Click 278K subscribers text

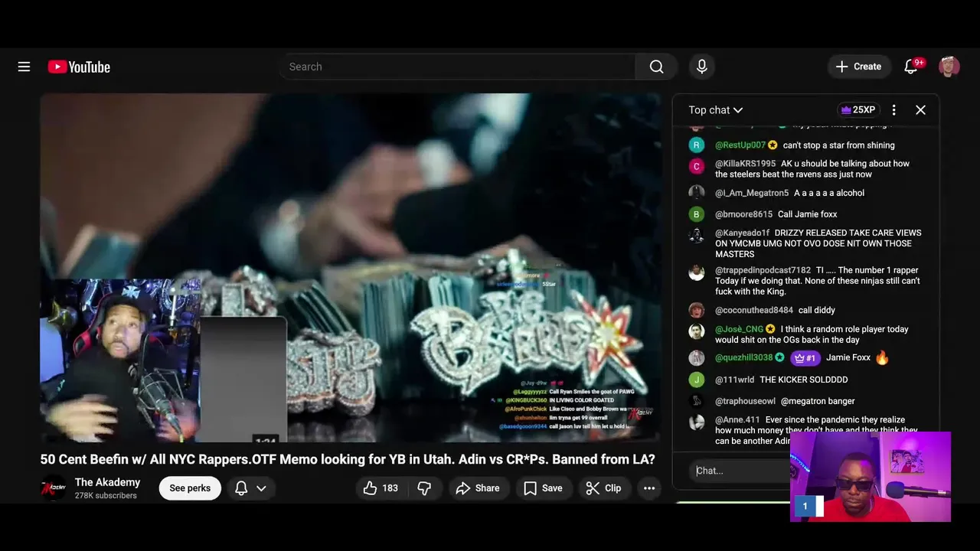point(106,496)
